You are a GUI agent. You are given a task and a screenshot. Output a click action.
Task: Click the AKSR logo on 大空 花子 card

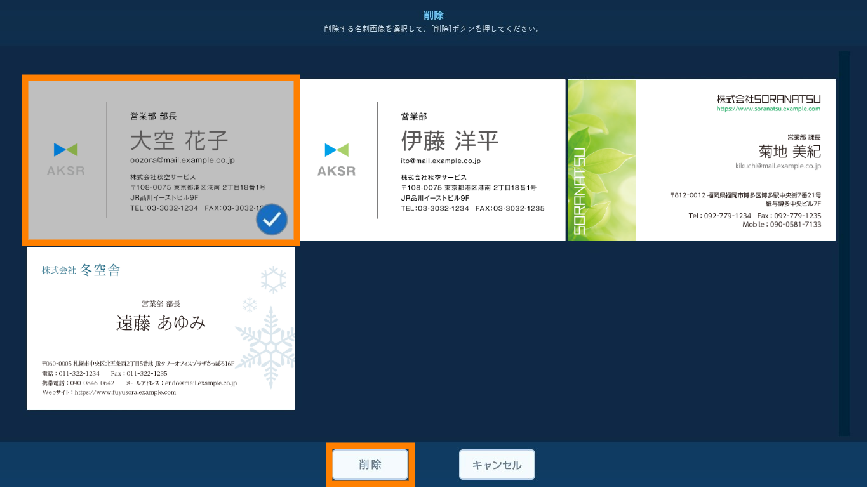click(65, 159)
